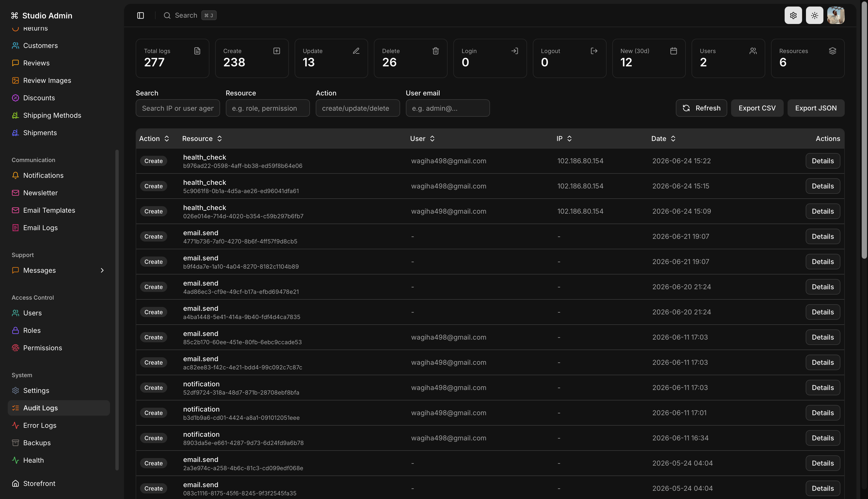
Task: Click the Health heartbeat icon
Action: (x=16, y=460)
